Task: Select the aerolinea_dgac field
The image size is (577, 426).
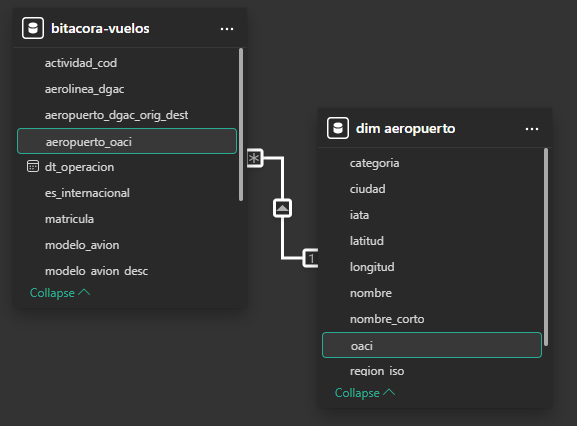Action: (x=127, y=89)
